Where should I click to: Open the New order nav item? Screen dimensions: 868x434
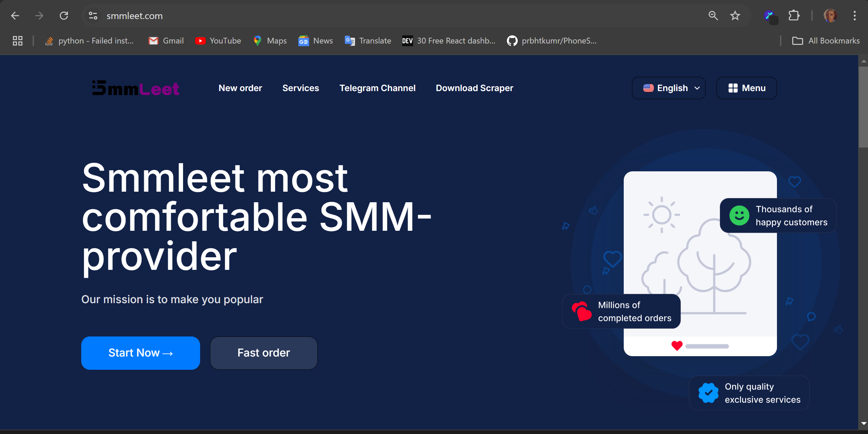tap(240, 88)
